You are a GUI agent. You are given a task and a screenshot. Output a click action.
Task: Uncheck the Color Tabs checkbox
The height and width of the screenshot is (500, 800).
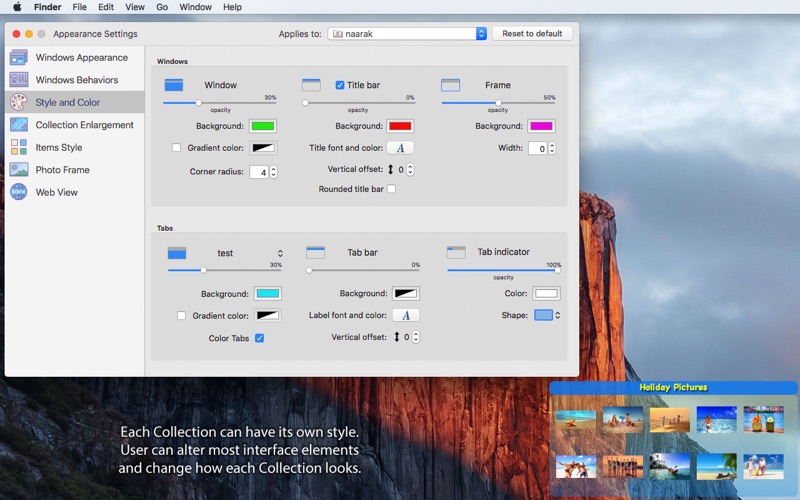(x=259, y=338)
